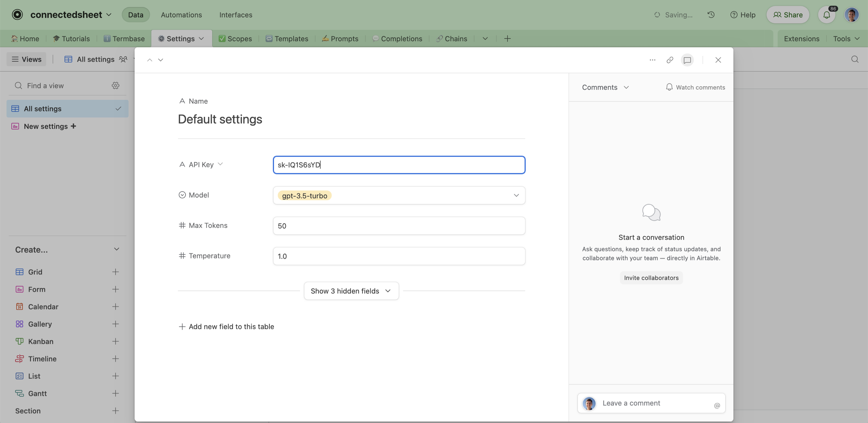
Task: Click Invite collaborators button
Action: point(651,278)
